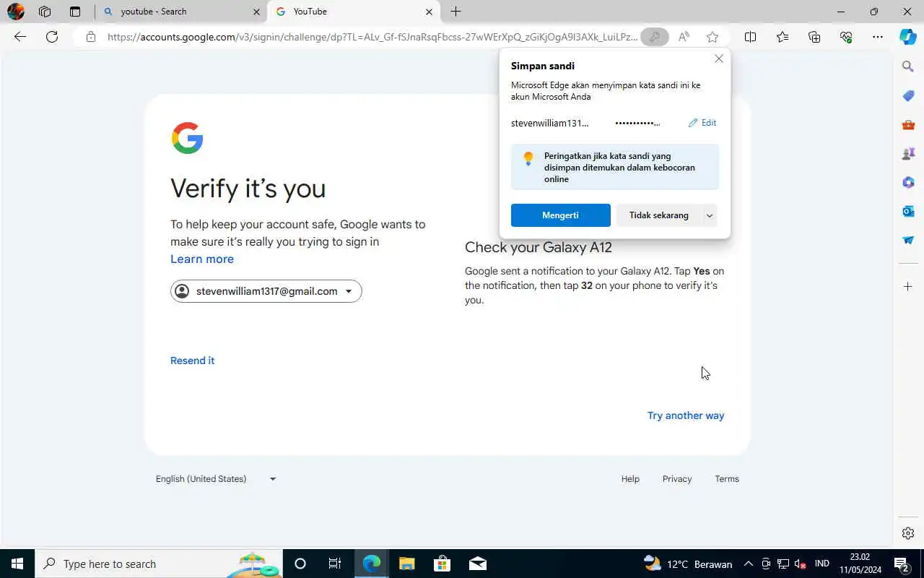The width and height of the screenshot is (924, 578).
Task: Close the YouTube tab
Action: point(429,12)
